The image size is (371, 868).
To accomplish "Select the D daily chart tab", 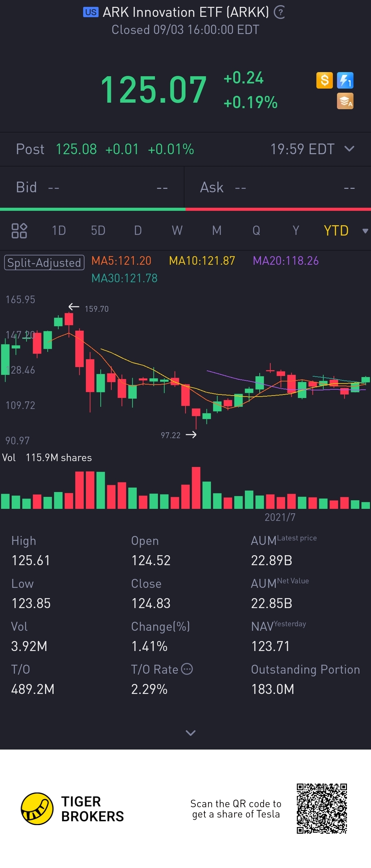I will click(x=138, y=230).
